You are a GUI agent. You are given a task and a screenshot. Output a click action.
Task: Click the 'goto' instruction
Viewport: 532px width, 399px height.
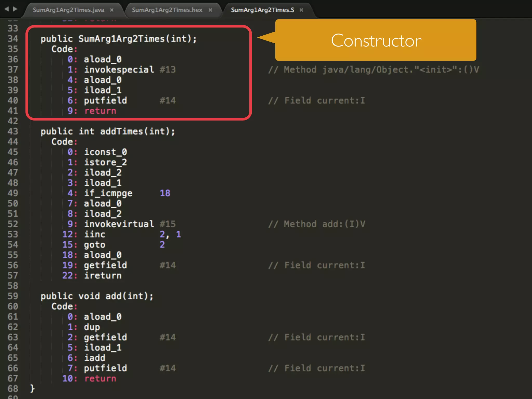pyautogui.click(x=95, y=245)
